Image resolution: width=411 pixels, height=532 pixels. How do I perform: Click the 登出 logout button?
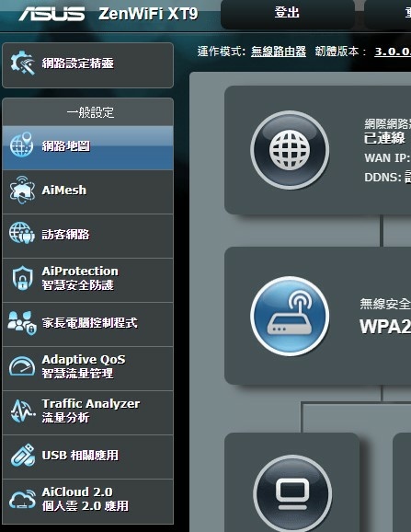(x=287, y=14)
